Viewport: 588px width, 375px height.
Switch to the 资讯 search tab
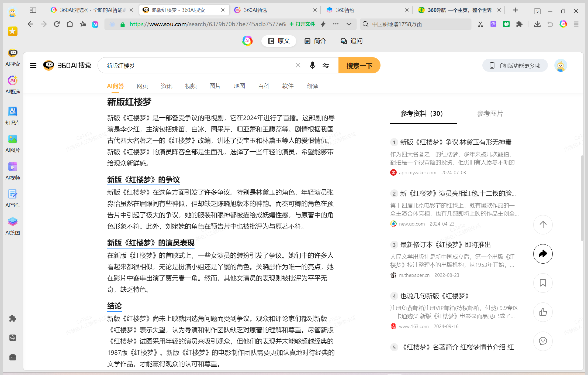[x=167, y=86]
